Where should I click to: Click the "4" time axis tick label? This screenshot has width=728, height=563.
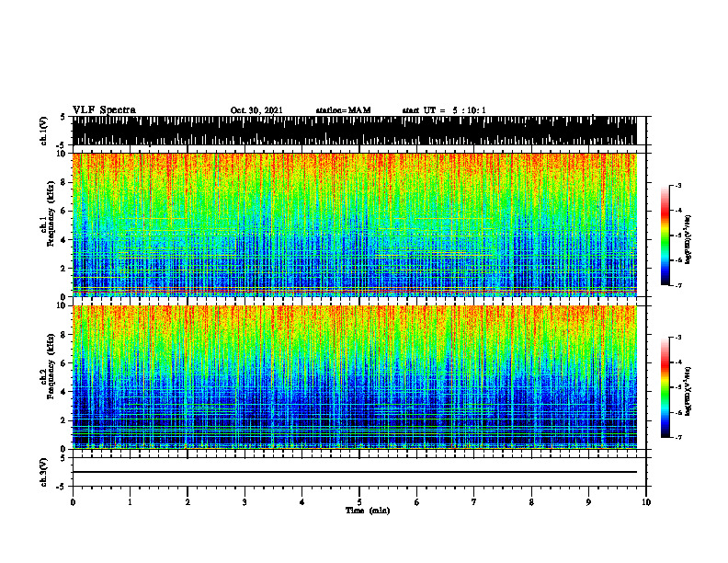point(302,502)
